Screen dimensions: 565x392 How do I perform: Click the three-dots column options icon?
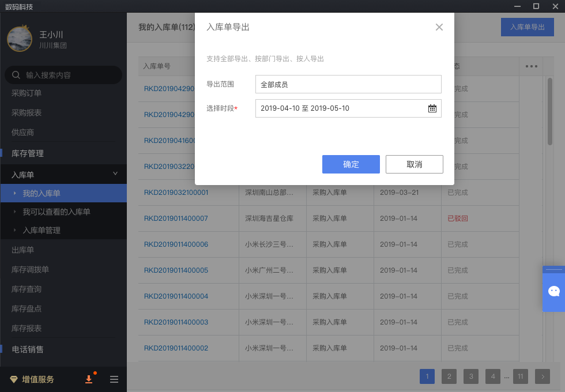click(x=531, y=66)
